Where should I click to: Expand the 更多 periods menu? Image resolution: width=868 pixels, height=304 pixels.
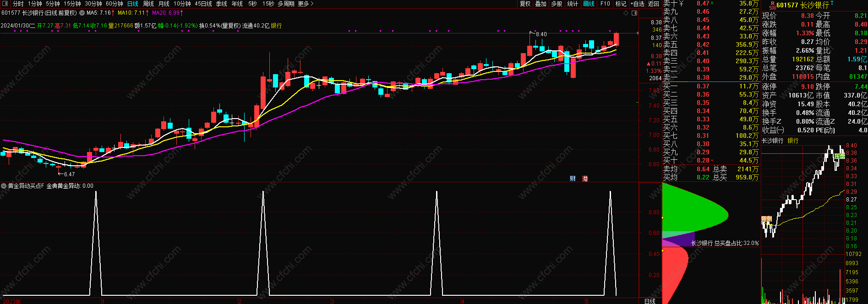pyautogui.click(x=306, y=4)
